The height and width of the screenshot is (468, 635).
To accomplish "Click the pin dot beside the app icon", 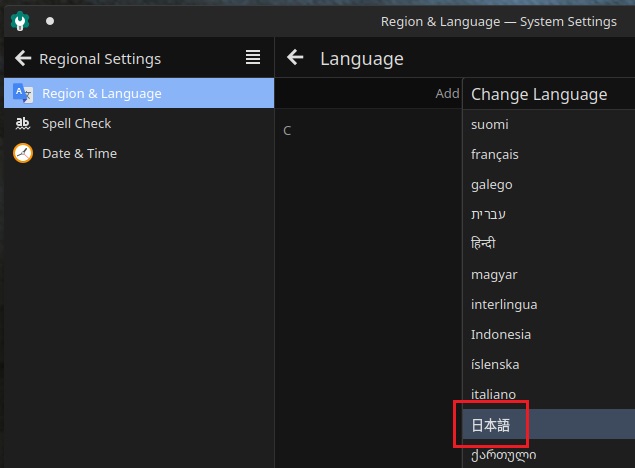I will [50, 21].
